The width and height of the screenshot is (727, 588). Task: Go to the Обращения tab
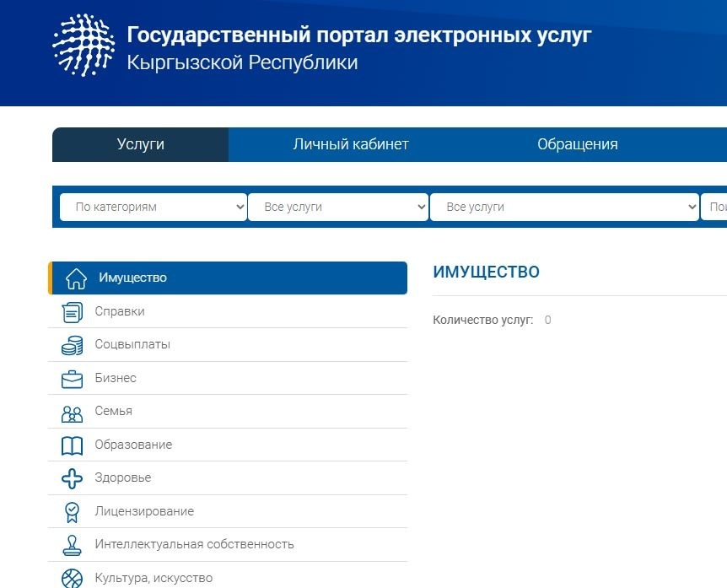tap(578, 144)
